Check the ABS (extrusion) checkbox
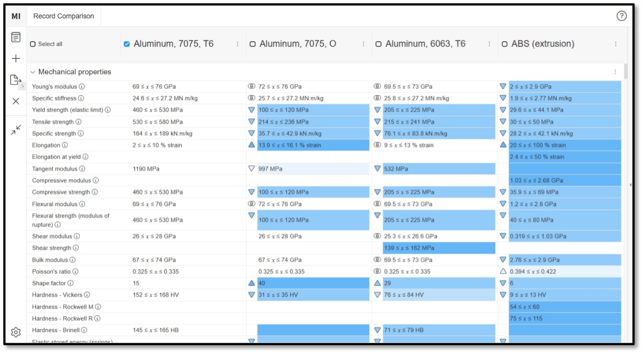Image resolution: width=644 pixels, height=355 pixels. click(505, 44)
